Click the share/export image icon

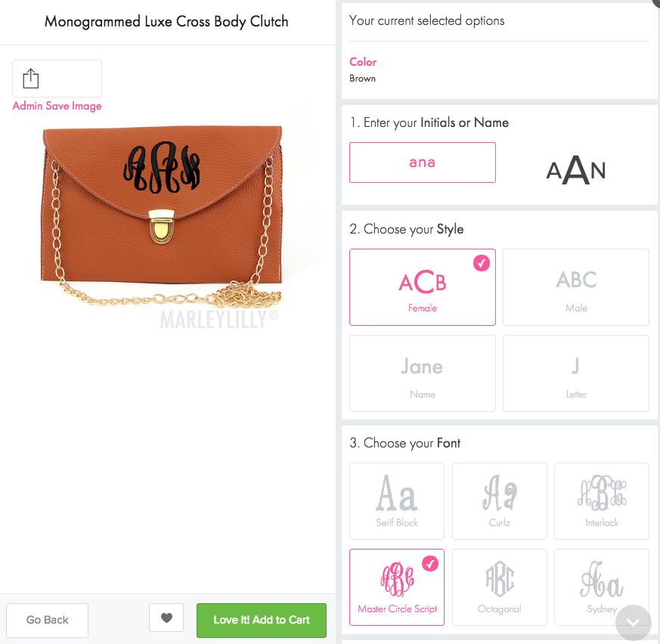pyautogui.click(x=31, y=79)
